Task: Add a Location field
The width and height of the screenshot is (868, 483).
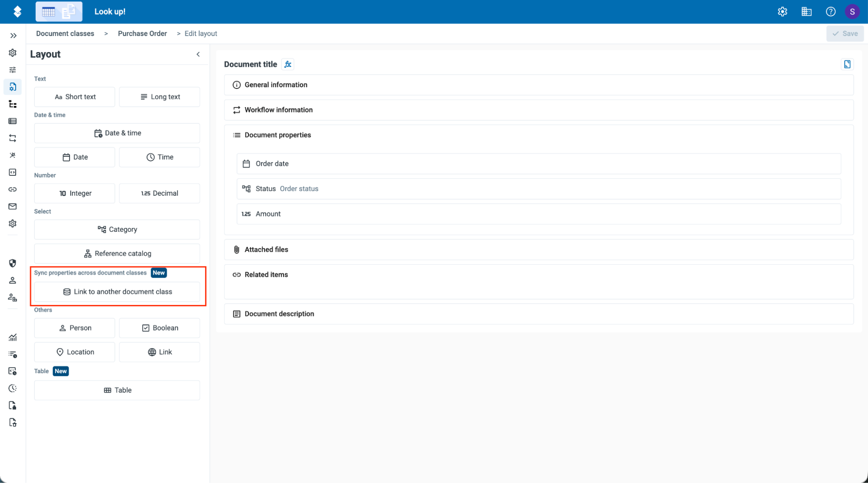Action: click(x=75, y=352)
